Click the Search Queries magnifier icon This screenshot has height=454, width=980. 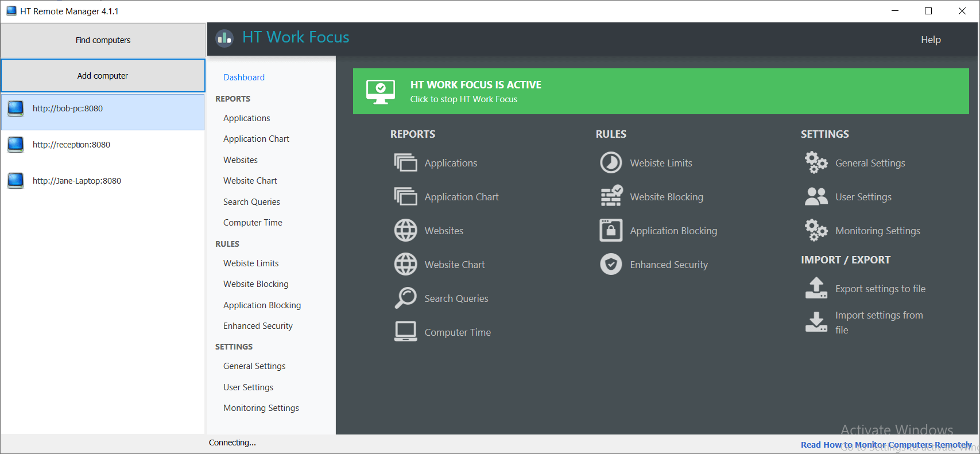pos(405,298)
